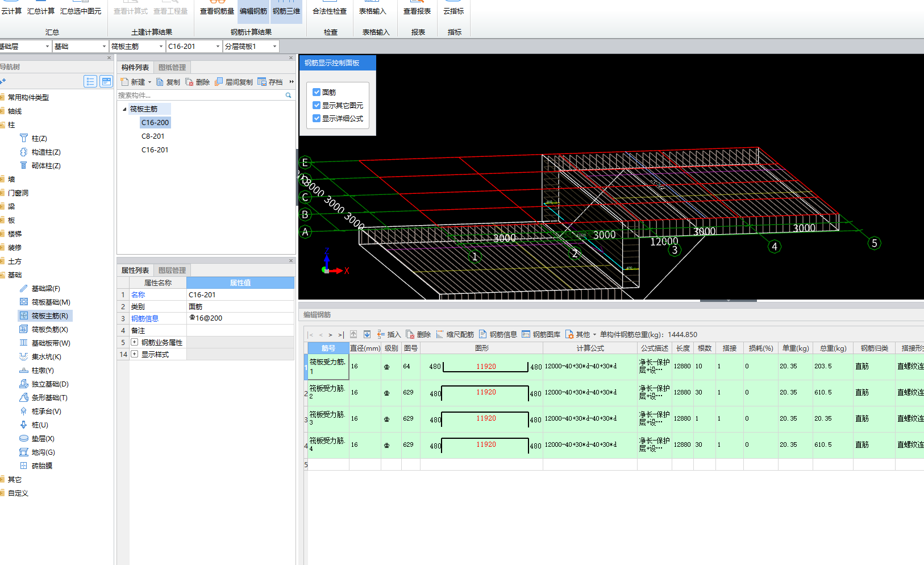Viewport: 924px width, 565px height.
Task: Toggle 面筋 checkbox
Action: [317, 92]
